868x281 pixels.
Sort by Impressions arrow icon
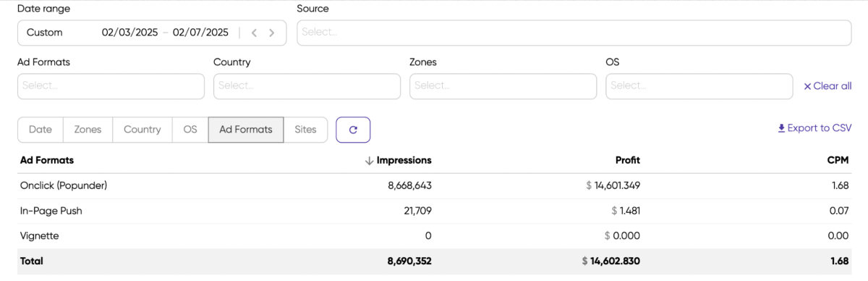(369, 160)
